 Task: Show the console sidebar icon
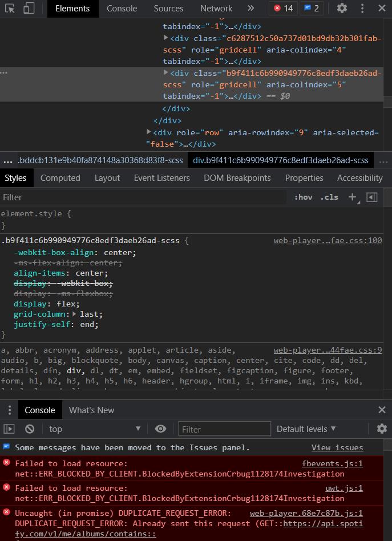(x=9, y=429)
